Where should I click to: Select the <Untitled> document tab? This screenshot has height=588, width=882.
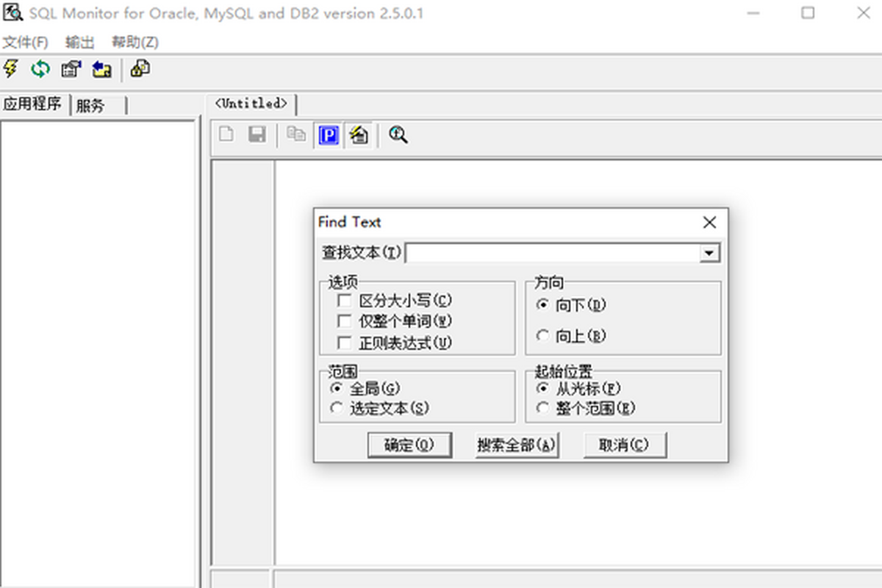pyautogui.click(x=251, y=104)
